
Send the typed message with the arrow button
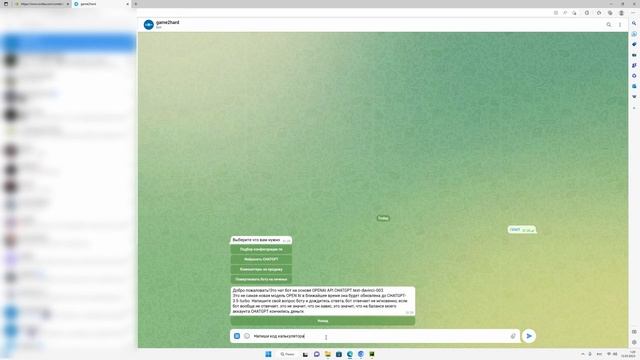[x=529, y=336]
